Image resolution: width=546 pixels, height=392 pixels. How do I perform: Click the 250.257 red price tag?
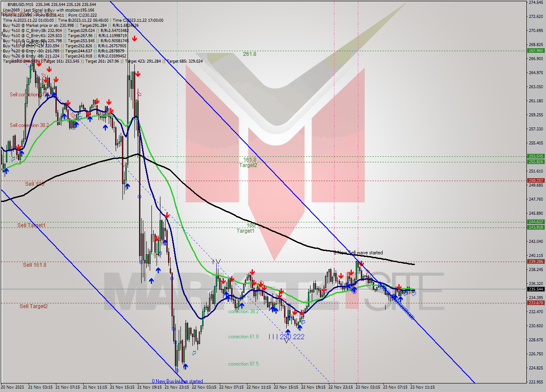[x=536, y=181]
